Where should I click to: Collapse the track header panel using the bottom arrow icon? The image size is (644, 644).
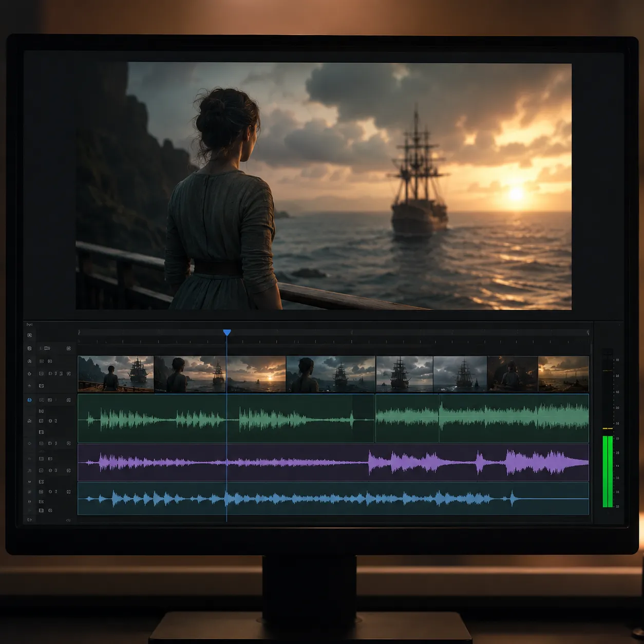[68, 520]
